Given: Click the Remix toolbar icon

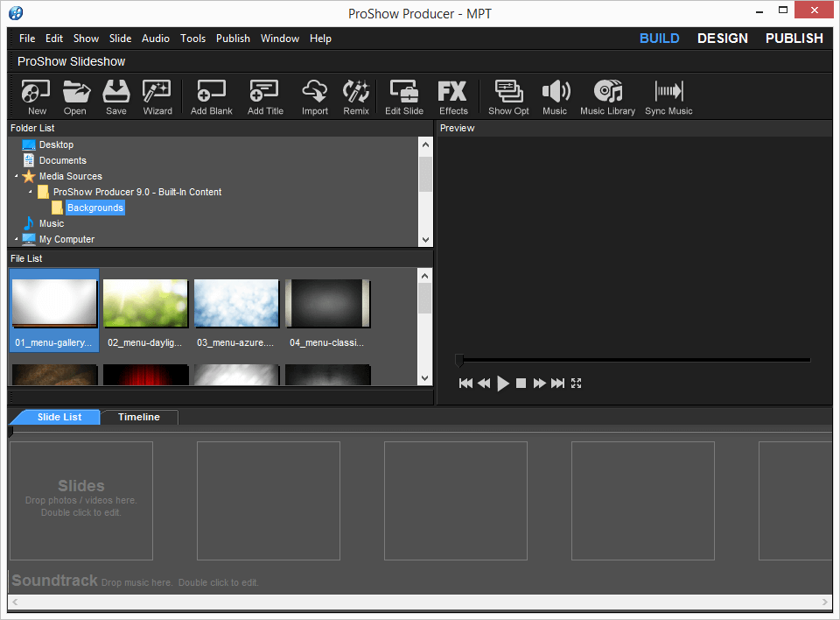Looking at the screenshot, I should point(356,97).
